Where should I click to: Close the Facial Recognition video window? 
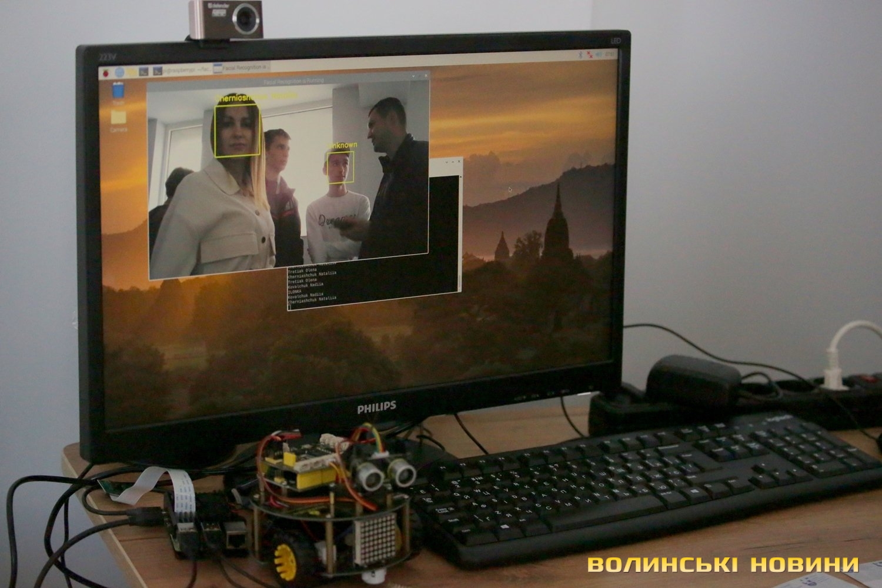[x=426, y=76]
